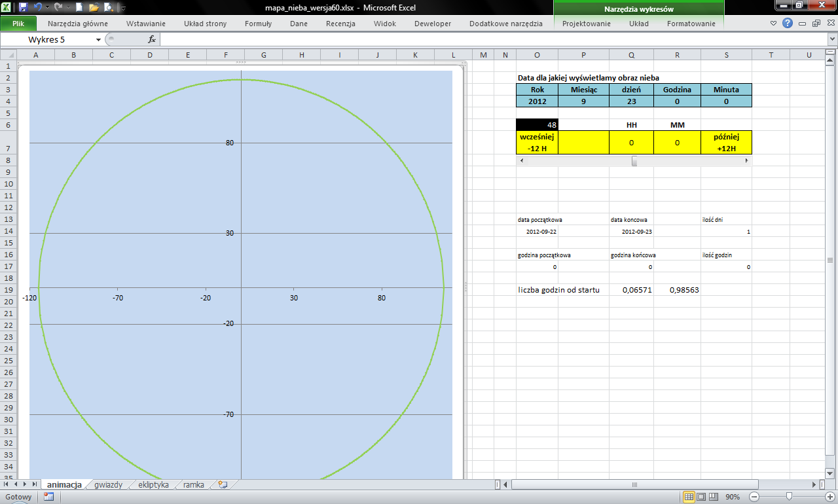Select black cell containing 48
The image size is (838, 504).
tap(537, 124)
